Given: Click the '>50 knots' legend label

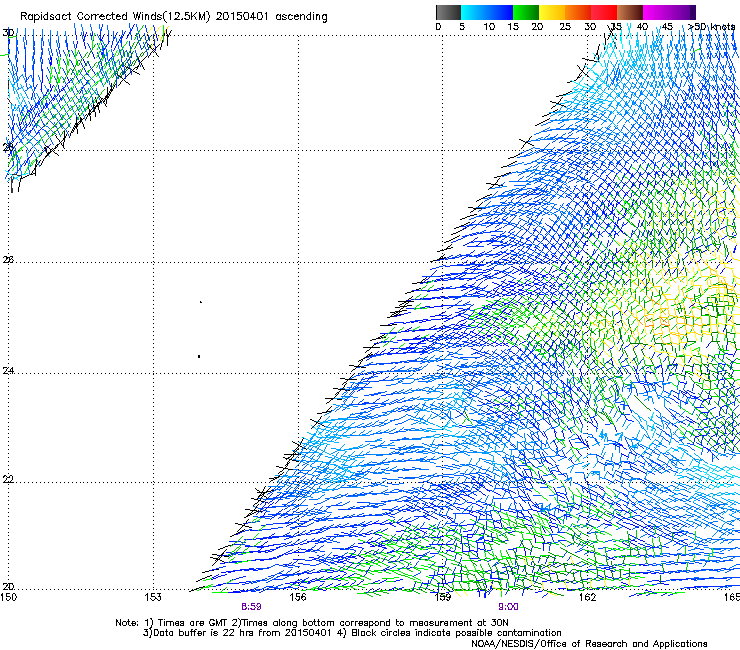Looking at the screenshot, I should 712,27.
